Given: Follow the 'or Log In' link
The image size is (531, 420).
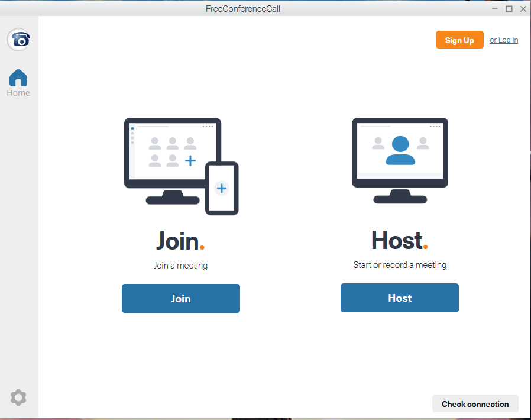Looking at the screenshot, I should pos(504,40).
